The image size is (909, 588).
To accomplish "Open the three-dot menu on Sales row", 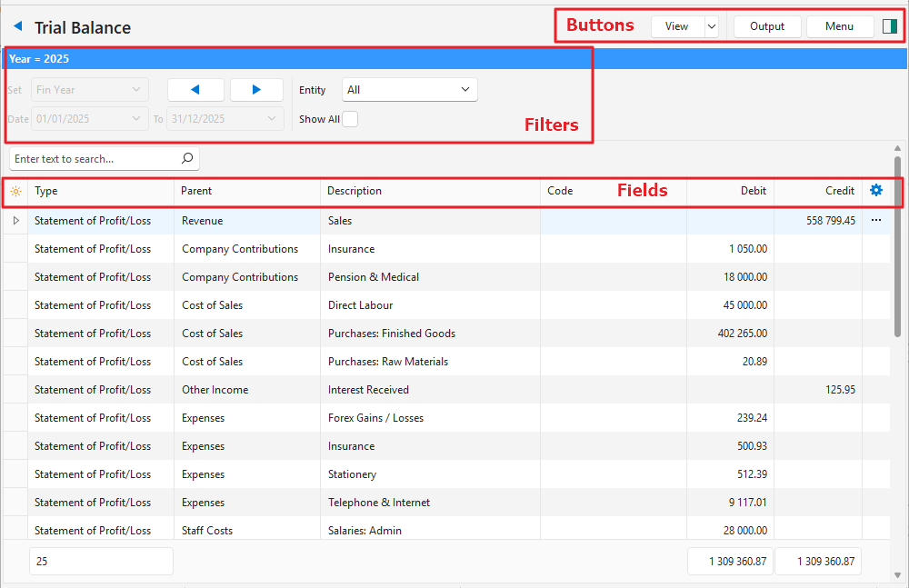I will coord(876,221).
